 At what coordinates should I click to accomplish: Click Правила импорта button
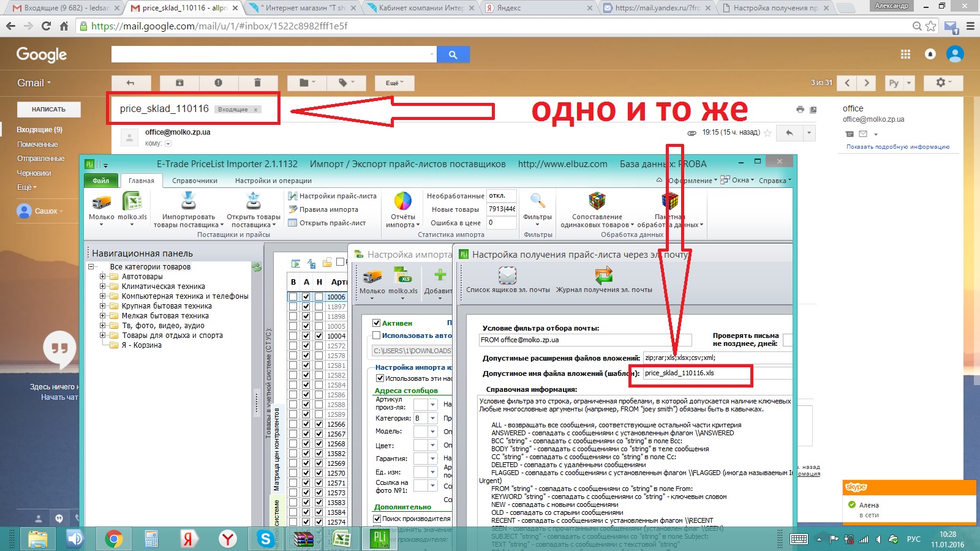click(x=323, y=209)
